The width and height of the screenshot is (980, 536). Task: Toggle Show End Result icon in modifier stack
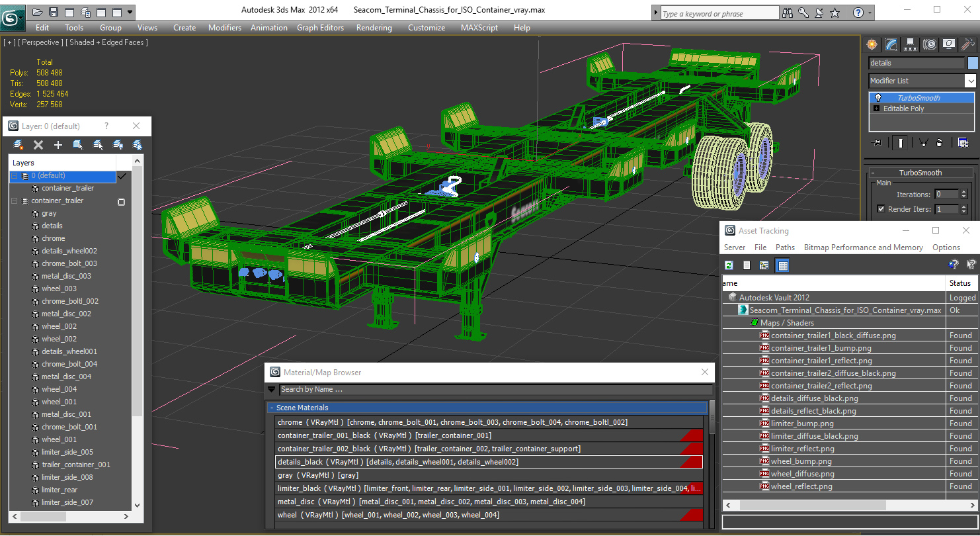click(901, 142)
